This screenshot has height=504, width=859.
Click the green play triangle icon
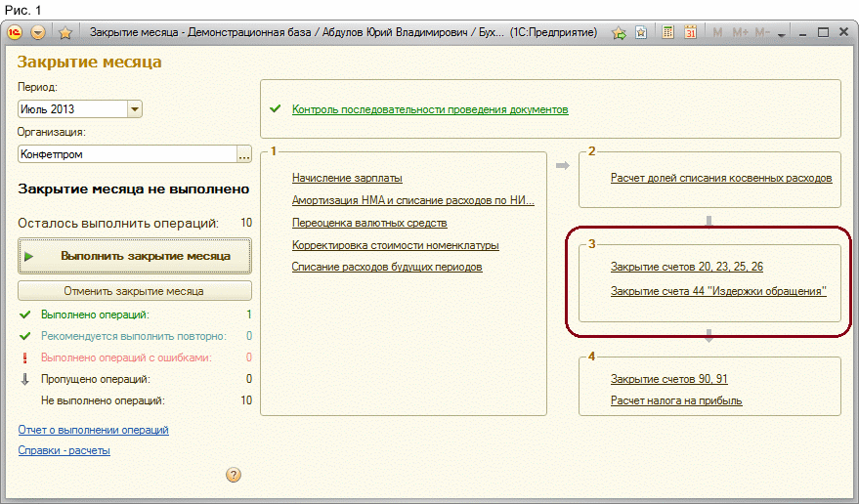[x=29, y=256]
